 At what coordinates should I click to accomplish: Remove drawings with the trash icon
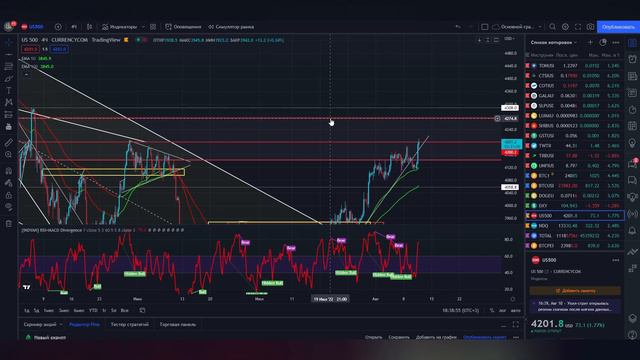coord(9,223)
